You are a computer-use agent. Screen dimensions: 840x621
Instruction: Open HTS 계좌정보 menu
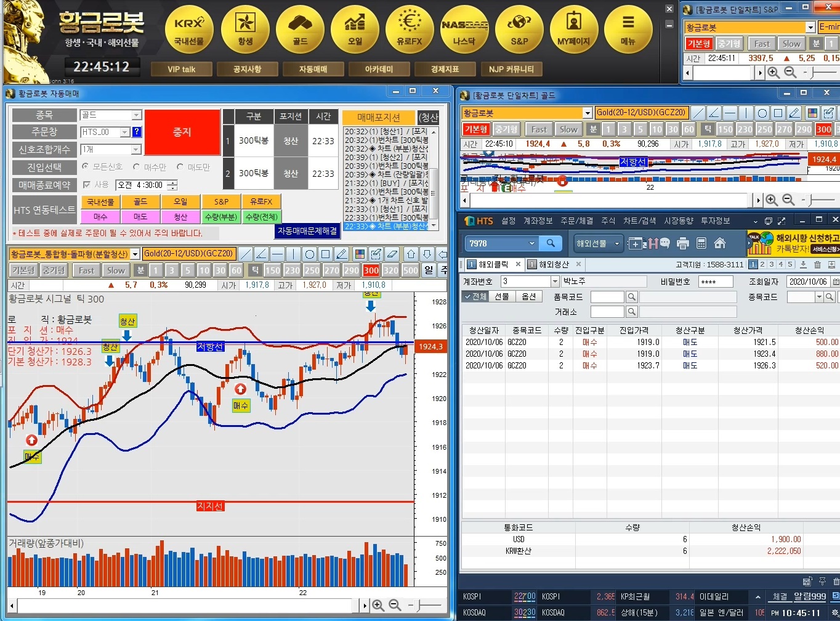point(539,221)
